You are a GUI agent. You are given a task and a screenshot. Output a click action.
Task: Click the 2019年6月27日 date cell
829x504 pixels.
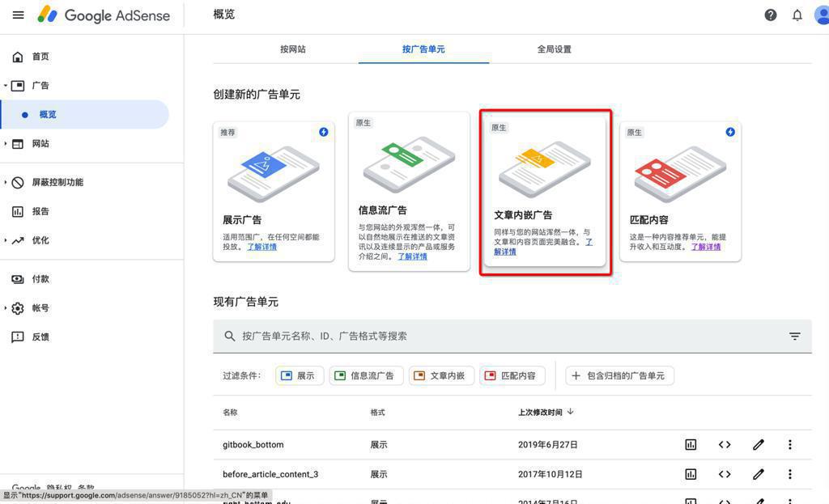coord(548,445)
